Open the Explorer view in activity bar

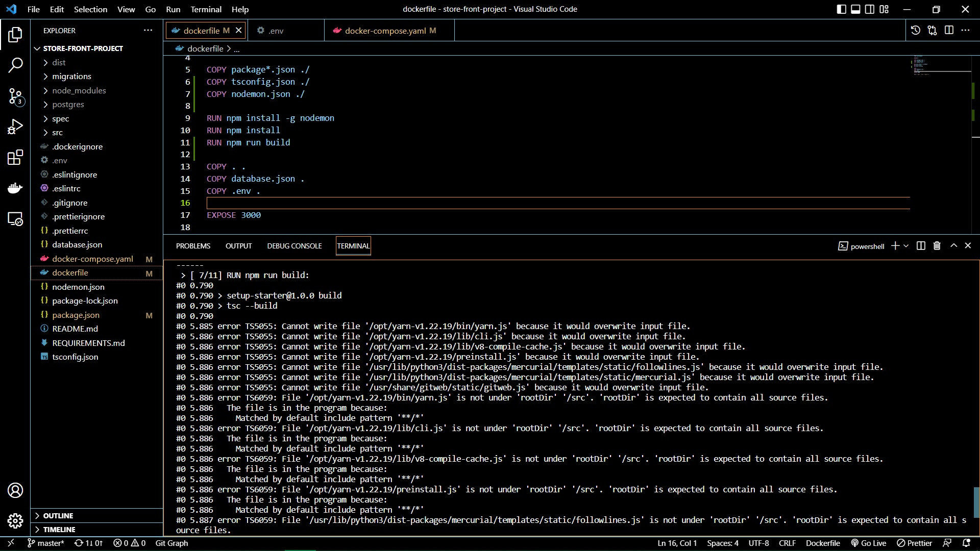[x=15, y=35]
